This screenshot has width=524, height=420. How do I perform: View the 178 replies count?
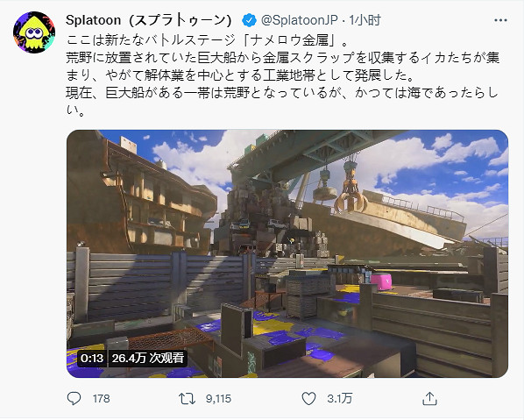102,399
